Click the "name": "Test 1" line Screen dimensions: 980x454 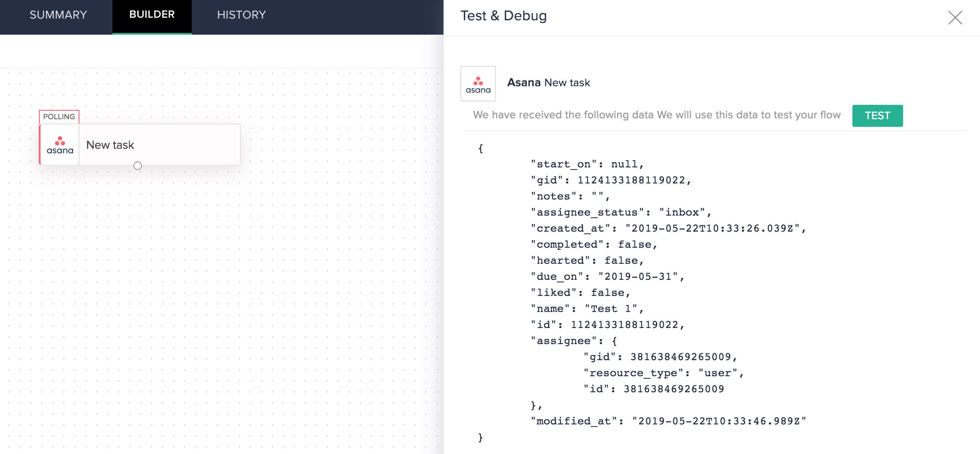tap(587, 309)
